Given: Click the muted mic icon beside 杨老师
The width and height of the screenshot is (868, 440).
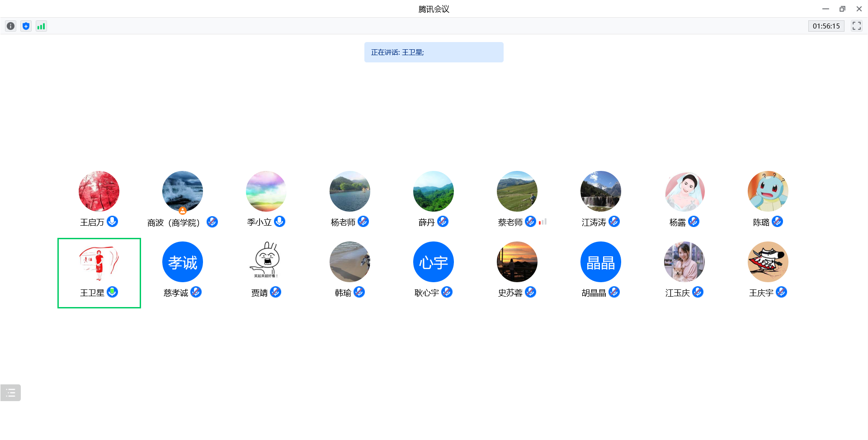Looking at the screenshot, I should click(363, 222).
